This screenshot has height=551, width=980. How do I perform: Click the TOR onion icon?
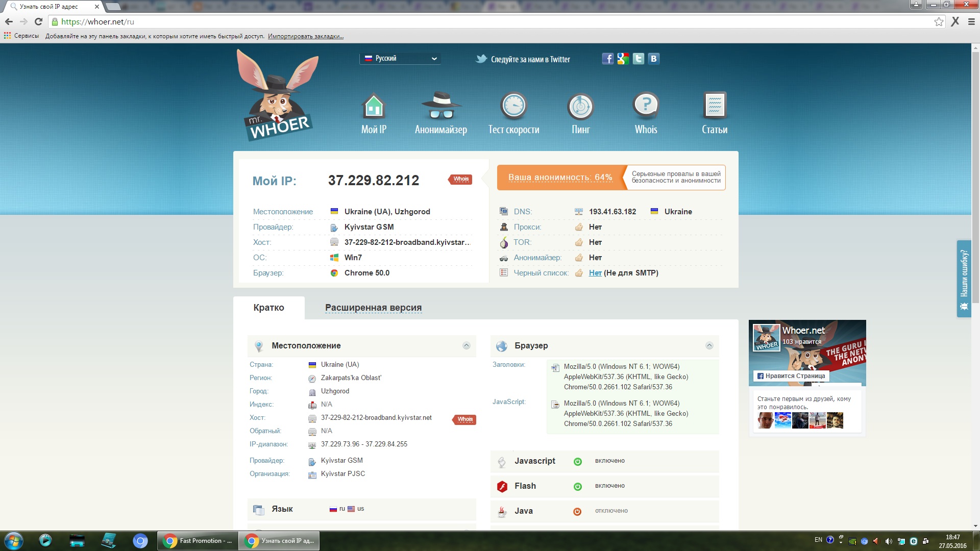(x=504, y=242)
